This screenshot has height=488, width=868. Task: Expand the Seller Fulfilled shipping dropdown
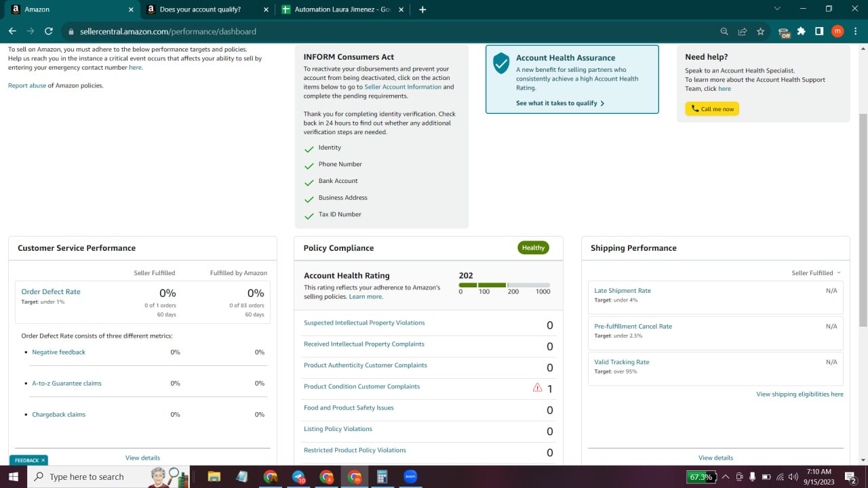(816, 273)
